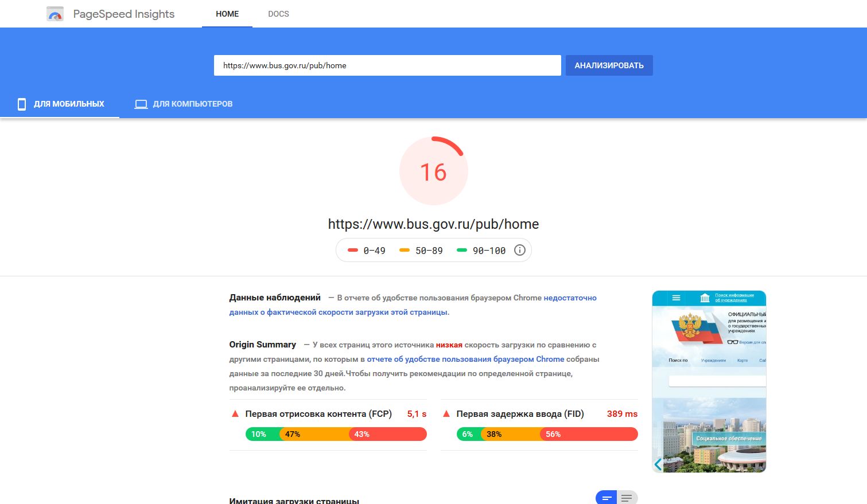Click the red warning triangle beside FID
This screenshot has width=867, height=504.
[446, 413]
